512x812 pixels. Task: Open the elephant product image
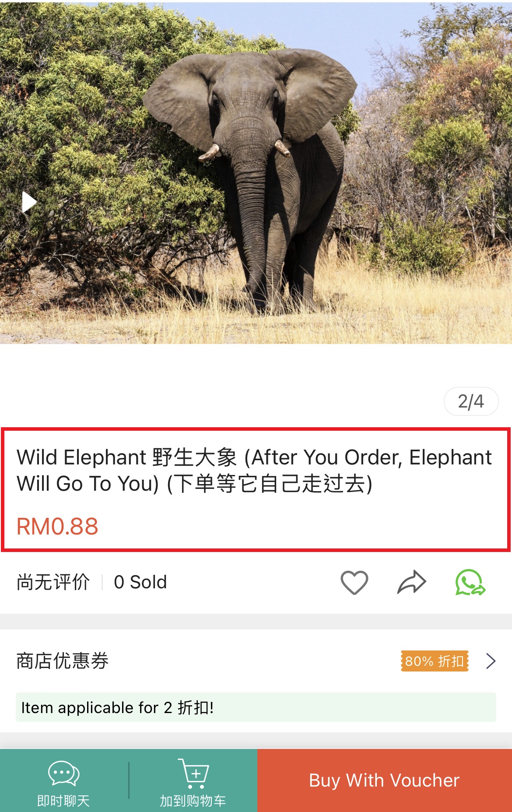tap(256, 173)
